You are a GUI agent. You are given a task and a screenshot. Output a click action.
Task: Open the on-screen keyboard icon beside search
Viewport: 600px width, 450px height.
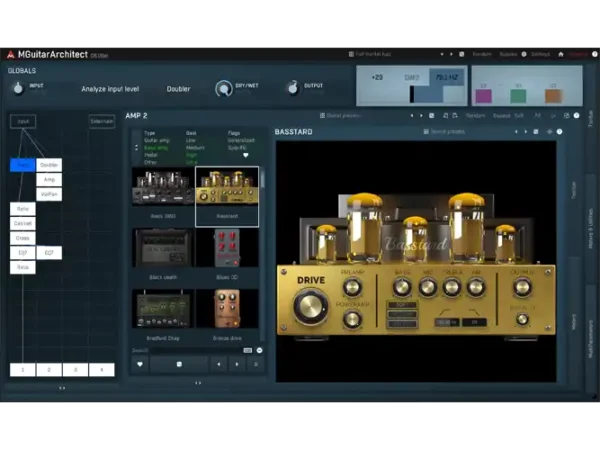click(x=248, y=350)
